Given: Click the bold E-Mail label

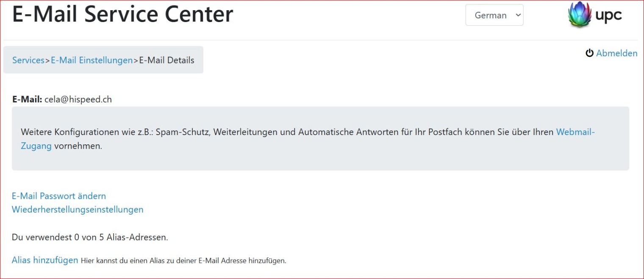Looking at the screenshot, I should click(x=27, y=99).
